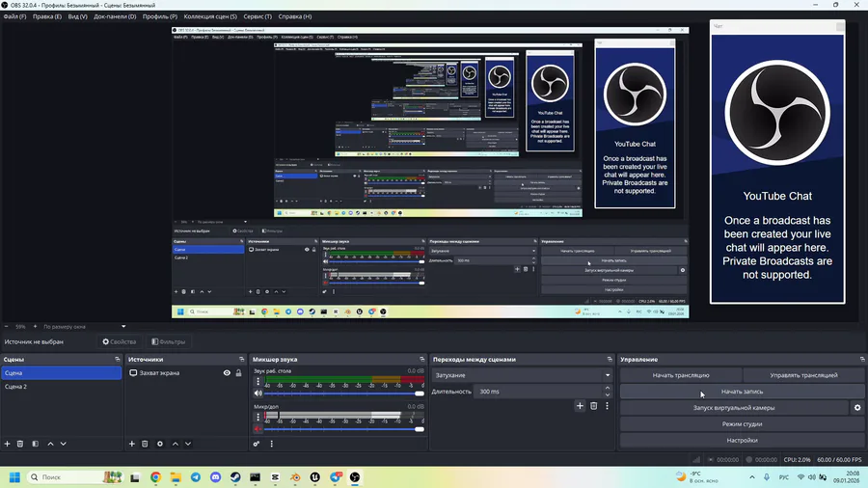Open Вид menu
868x488 pixels.
pyautogui.click(x=77, y=16)
